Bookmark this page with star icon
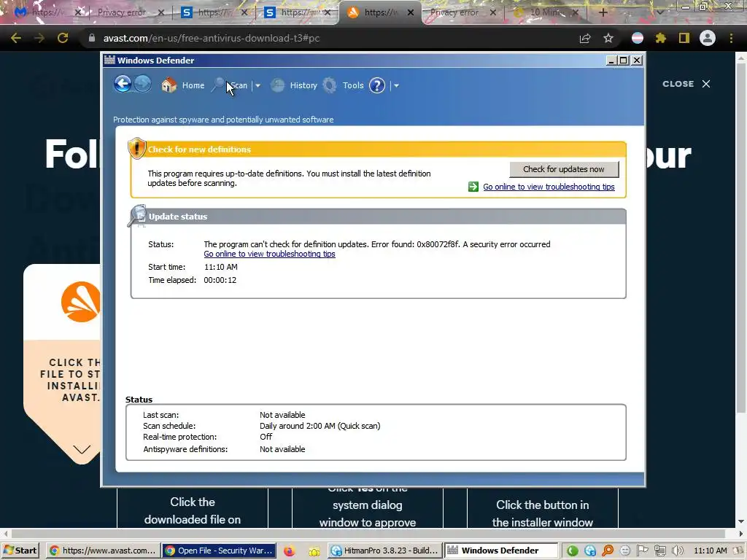The image size is (747, 560). pyautogui.click(x=608, y=38)
